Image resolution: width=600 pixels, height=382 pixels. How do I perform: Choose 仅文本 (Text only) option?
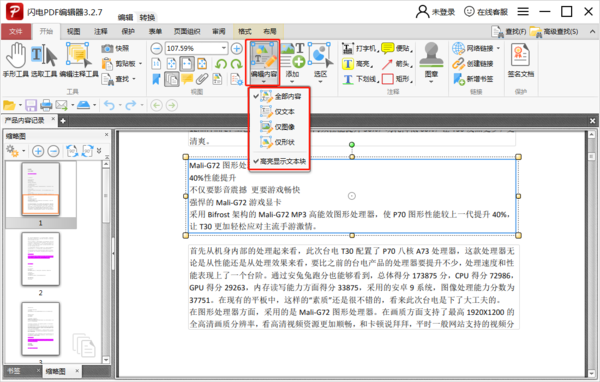pos(279,112)
